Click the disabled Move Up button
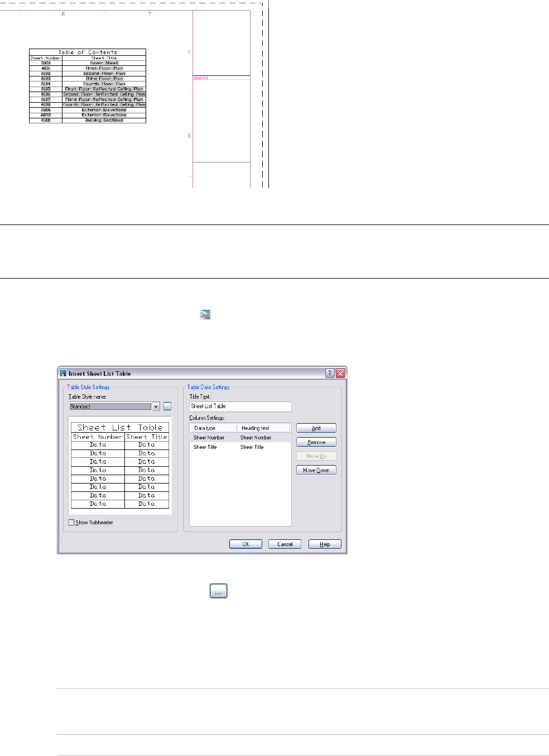 click(x=316, y=456)
